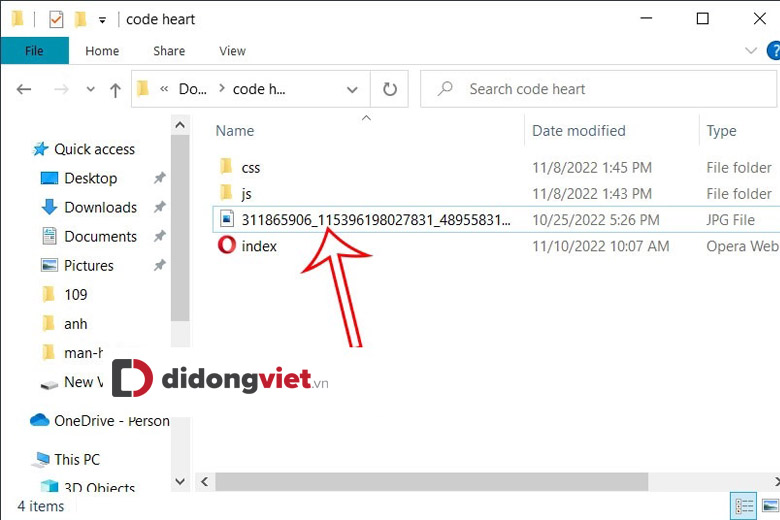Viewport: 780px width, 520px height.
Task: Open the Customize Quick Access Toolbar dropdown
Action: [x=102, y=20]
